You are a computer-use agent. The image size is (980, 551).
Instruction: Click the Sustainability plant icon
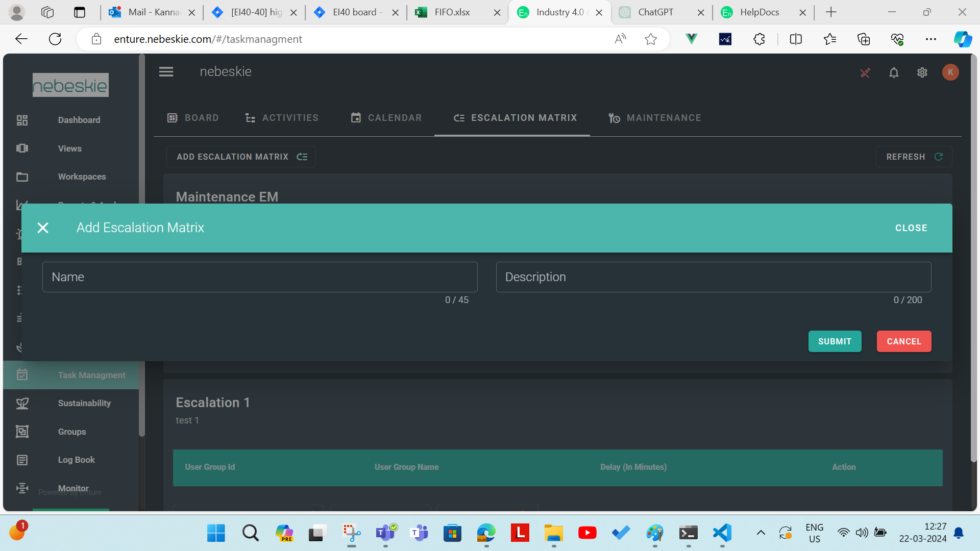[x=22, y=404]
